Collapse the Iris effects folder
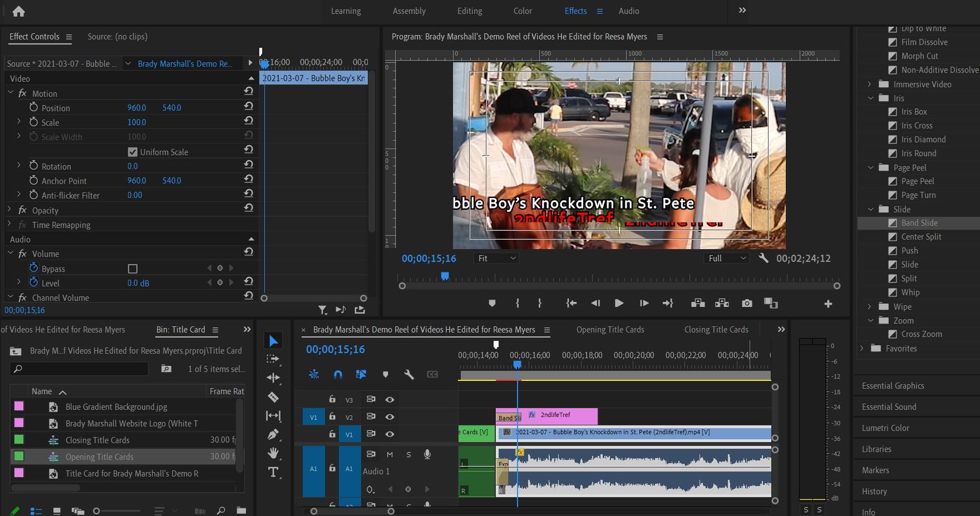This screenshot has width=980, height=516. tap(871, 98)
